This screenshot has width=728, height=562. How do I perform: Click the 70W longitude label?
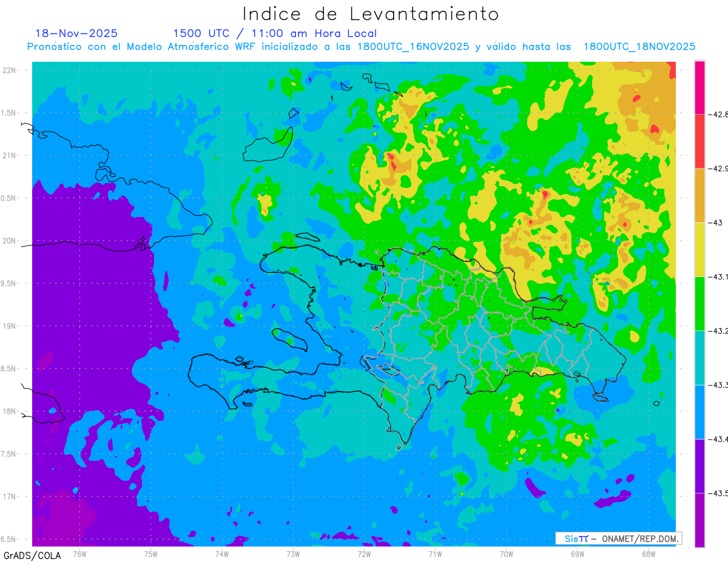pos(507,553)
